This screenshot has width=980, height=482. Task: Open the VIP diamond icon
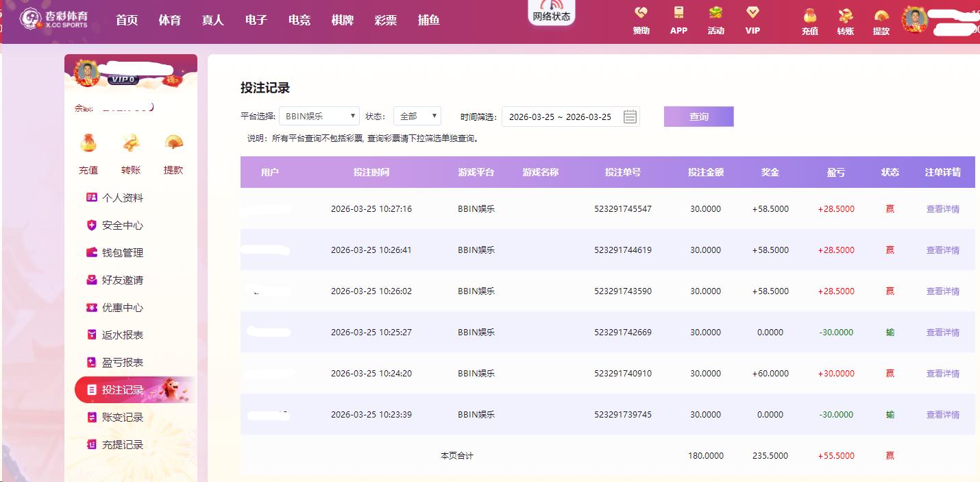[x=752, y=14]
